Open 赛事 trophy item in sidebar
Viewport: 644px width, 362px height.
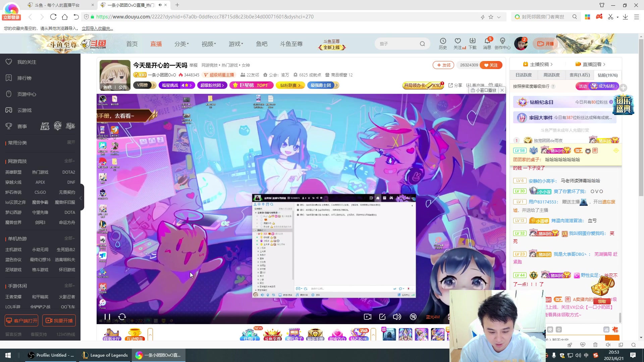[17, 126]
